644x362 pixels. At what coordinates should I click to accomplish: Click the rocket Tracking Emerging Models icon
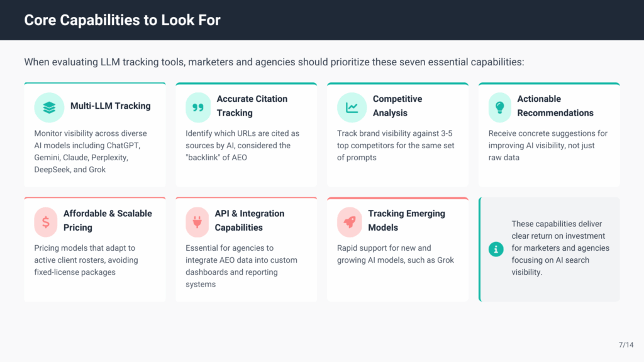pos(350,222)
